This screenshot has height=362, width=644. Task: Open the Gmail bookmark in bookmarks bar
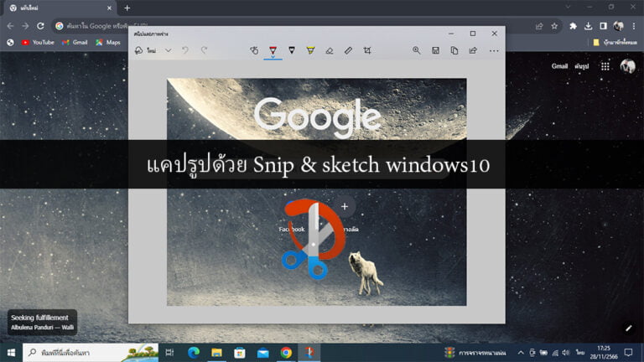tap(75, 42)
